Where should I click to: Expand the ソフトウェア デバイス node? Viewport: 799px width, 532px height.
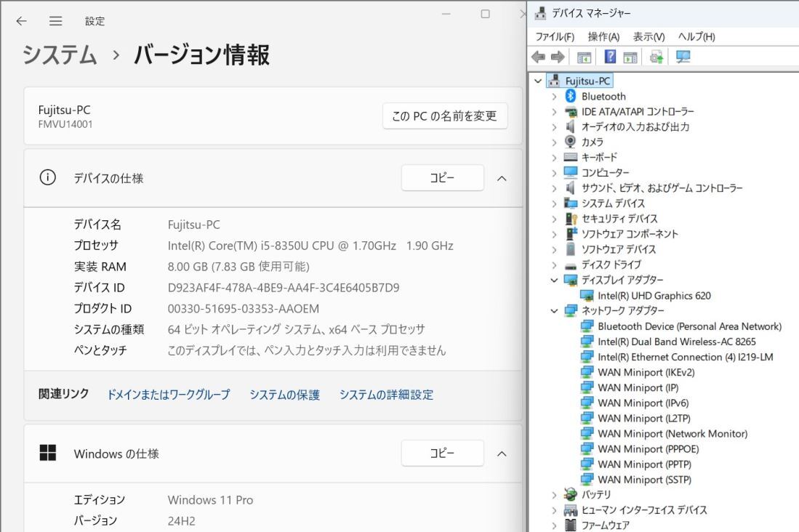click(x=555, y=249)
